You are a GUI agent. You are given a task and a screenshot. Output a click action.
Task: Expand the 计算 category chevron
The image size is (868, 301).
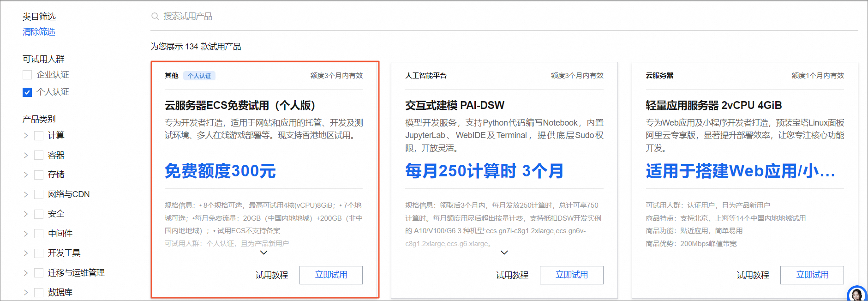[x=26, y=135]
